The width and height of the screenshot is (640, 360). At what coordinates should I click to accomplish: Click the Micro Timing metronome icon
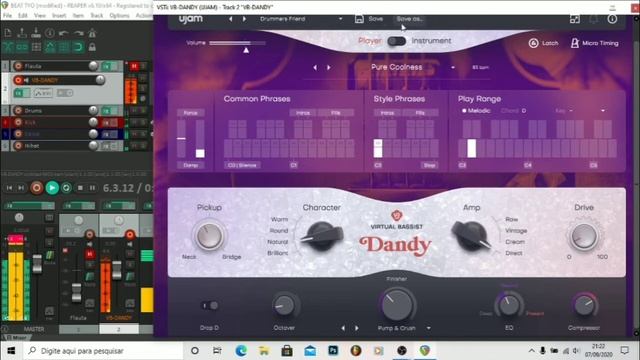[575, 43]
